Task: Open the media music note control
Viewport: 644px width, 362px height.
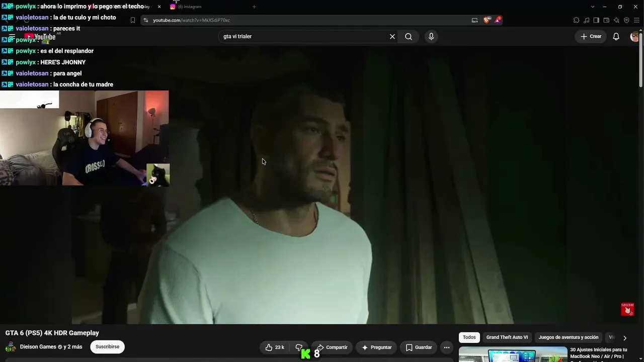Action: coord(586,20)
